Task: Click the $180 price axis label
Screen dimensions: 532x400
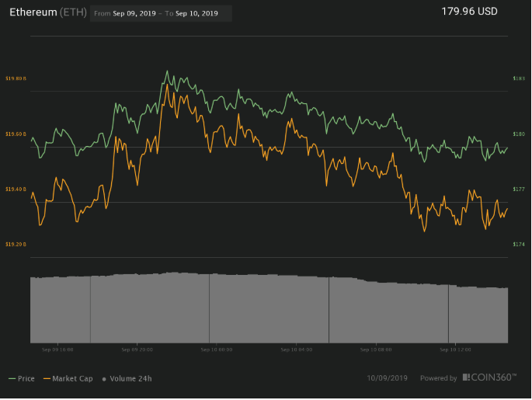Action: click(519, 134)
